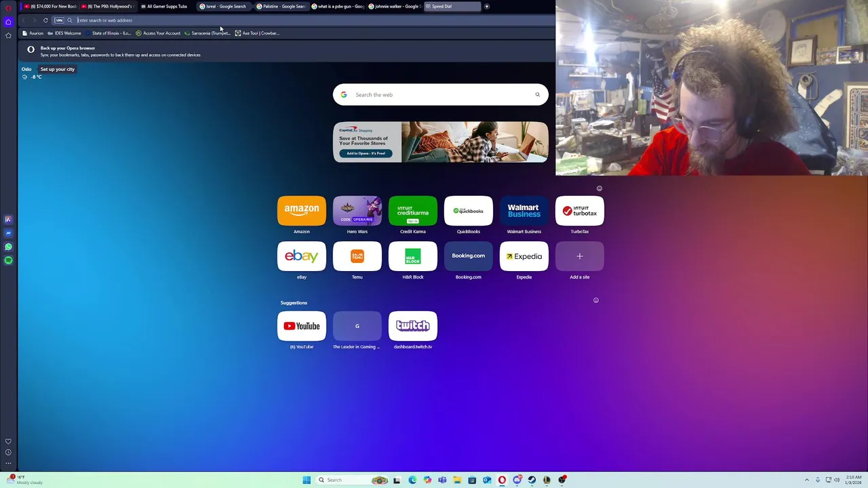Viewport: 868px width, 488px height.
Task: Open the sidebar three-dots setup menu
Action: point(8,464)
